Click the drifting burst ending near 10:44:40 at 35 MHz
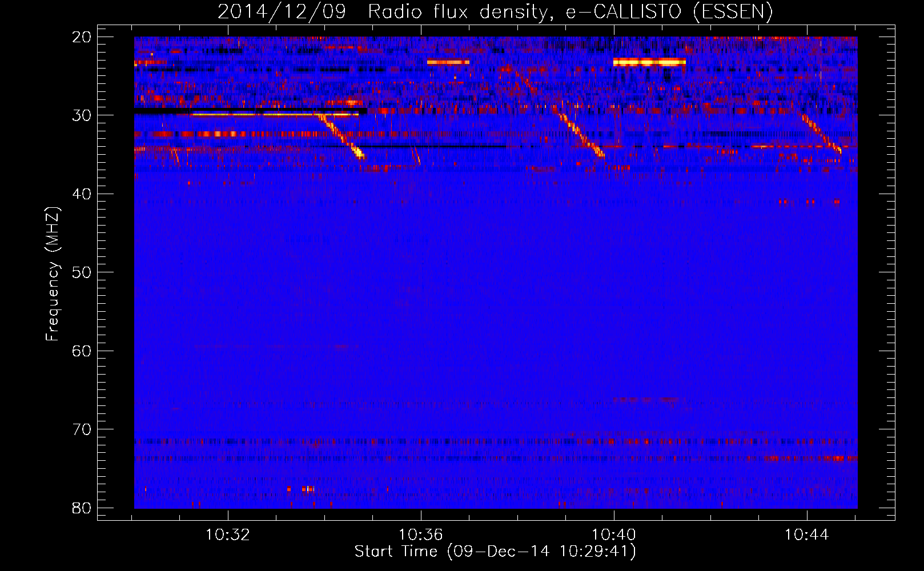 click(x=822, y=134)
